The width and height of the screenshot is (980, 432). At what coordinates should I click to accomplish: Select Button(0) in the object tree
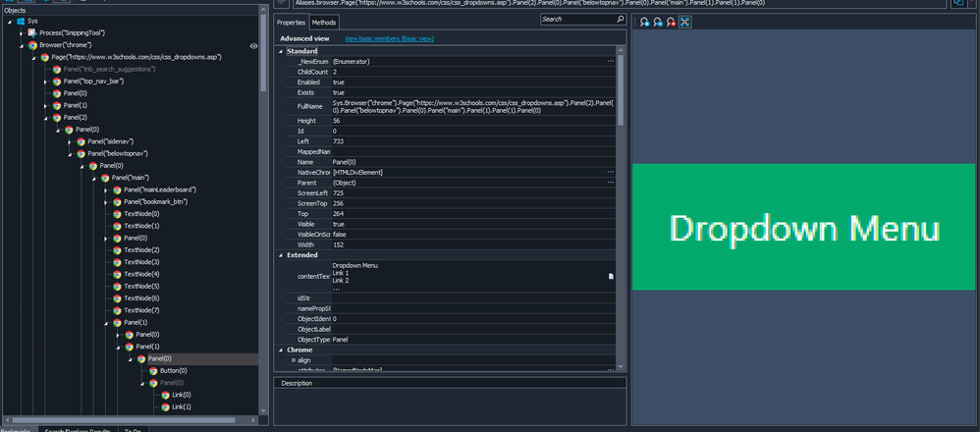173,371
